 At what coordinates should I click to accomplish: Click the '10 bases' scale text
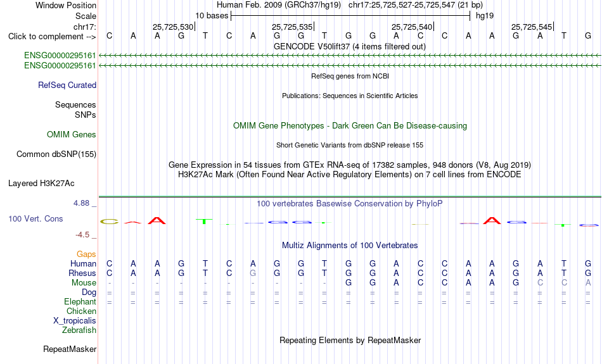pos(212,16)
